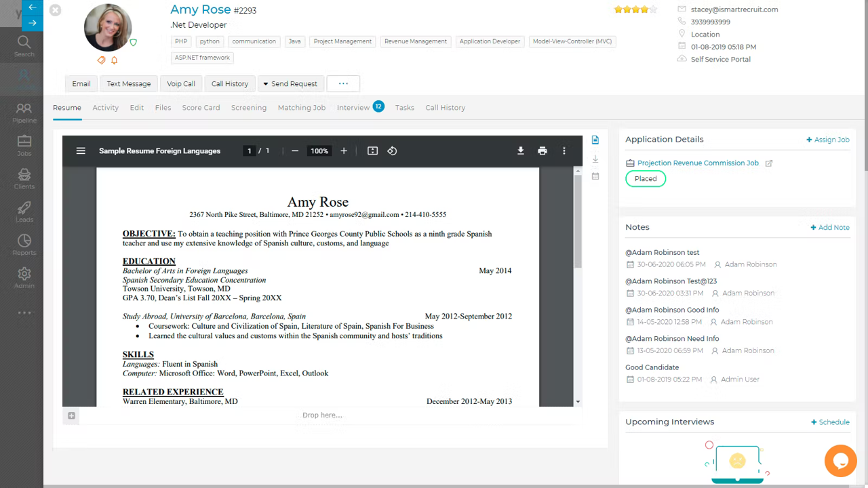Open Pipeline in left sidebar
The width and height of the screenshot is (868, 488).
(24, 113)
